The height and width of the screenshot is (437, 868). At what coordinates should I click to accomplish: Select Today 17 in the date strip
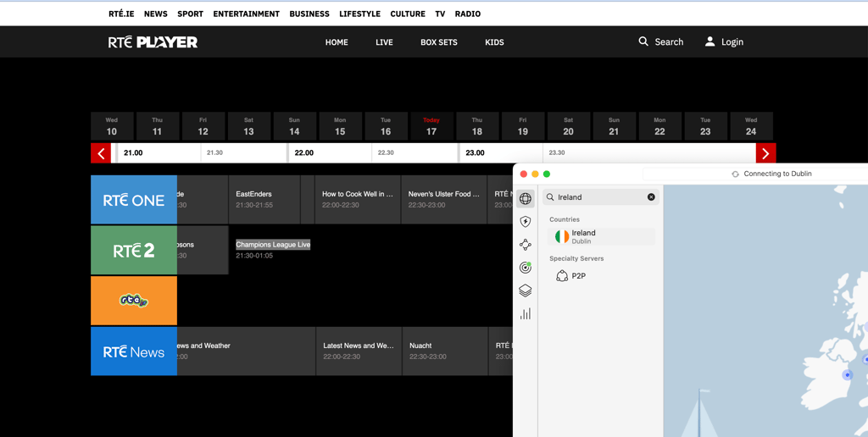431,126
